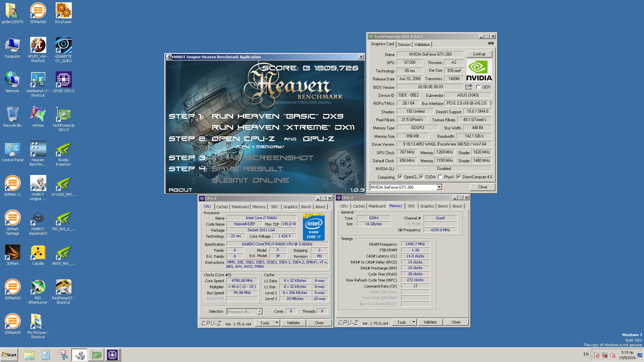644x362 pixels.
Task: Launch HWBOT Unigine desktop shortcut
Action: 38,188
